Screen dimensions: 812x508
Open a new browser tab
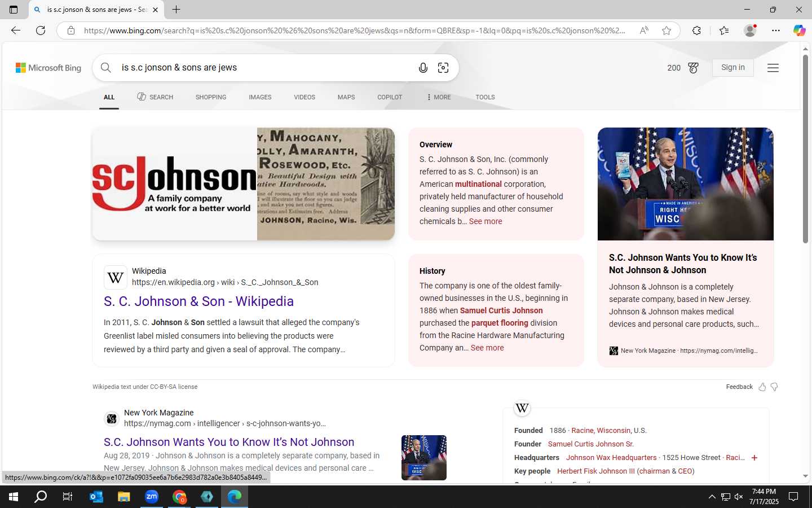(x=176, y=10)
